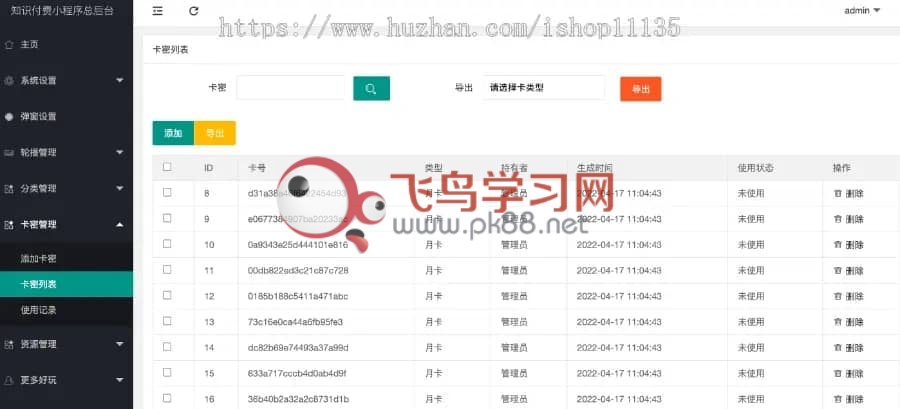This screenshot has height=409, width=900.
Task: Click the green 添加 button
Action: [173, 132]
